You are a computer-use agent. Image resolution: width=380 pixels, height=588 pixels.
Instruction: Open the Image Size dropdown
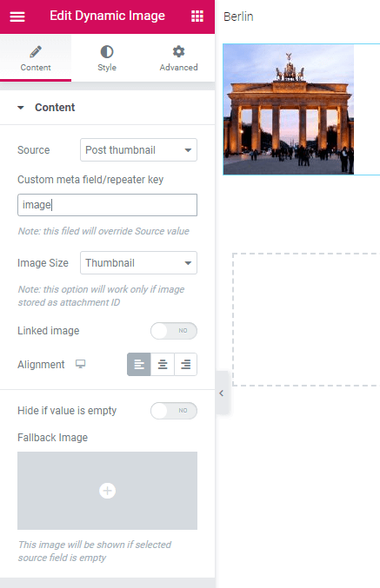tap(138, 263)
